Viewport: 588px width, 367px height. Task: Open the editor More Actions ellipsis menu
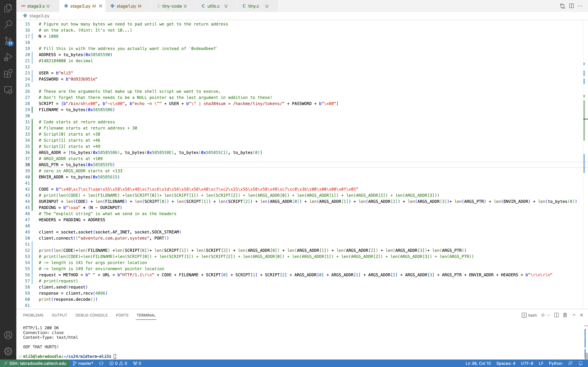[580, 6]
